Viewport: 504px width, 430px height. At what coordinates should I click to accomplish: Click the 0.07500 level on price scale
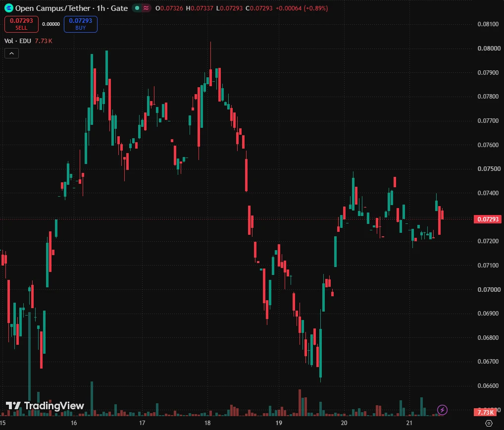[489, 169]
